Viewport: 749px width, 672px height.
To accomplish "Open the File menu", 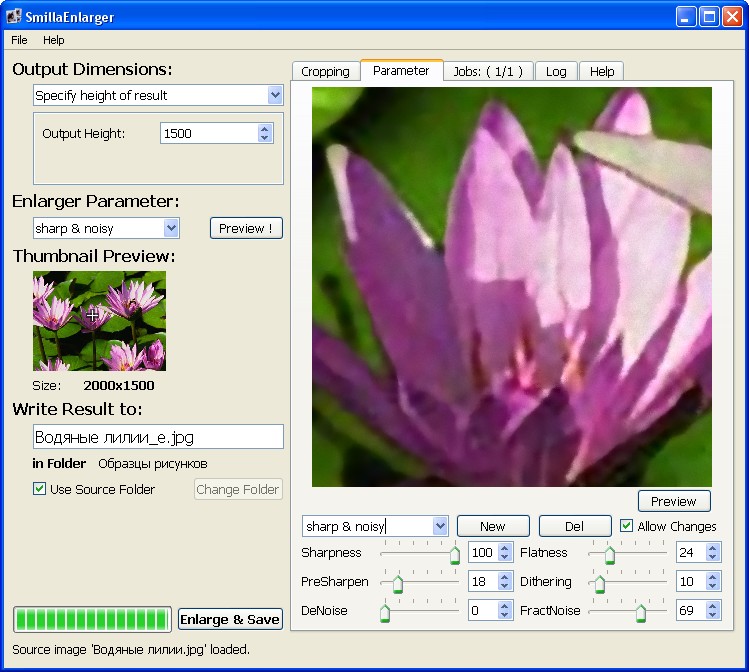I will 19,40.
